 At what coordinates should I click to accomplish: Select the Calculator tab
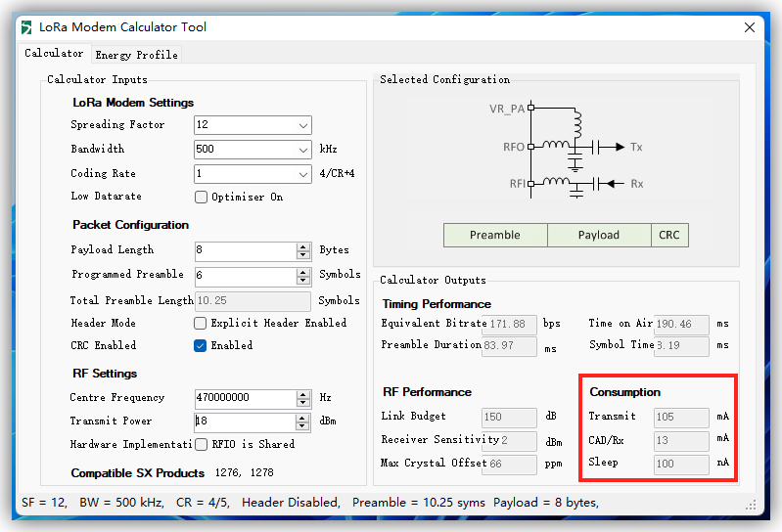point(54,54)
